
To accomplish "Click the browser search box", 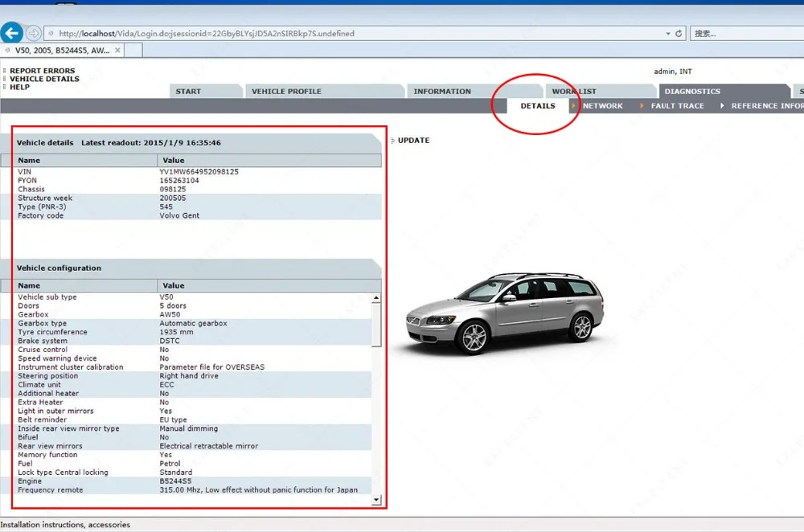I will [x=747, y=33].
